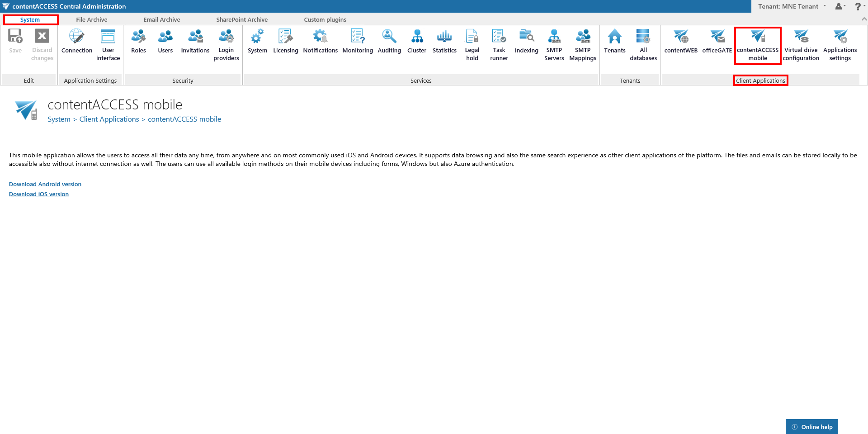Switch to the System ribbon tab

point(30,19)
